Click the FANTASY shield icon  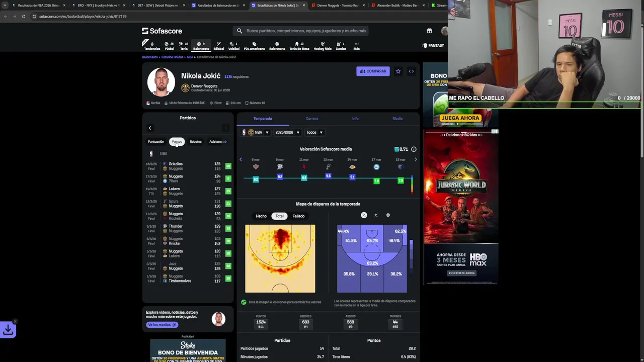[425, 45]
